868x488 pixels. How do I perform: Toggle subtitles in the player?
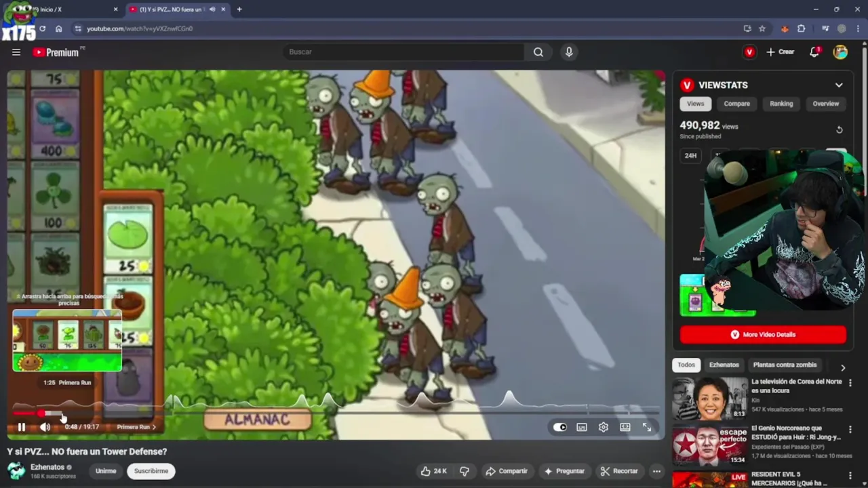click(x=582, y=427)
